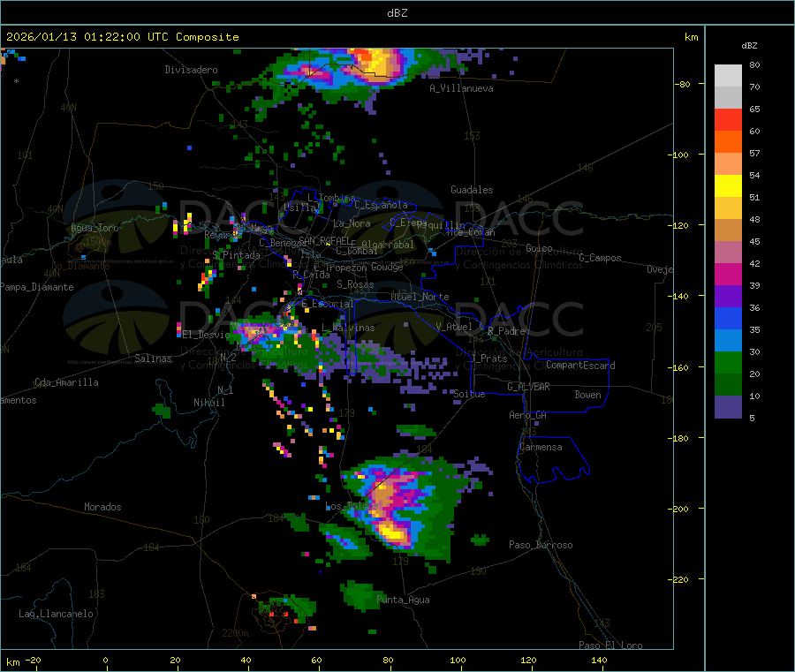Click the purple 5 dBZ legend swatch
The width and height of the screenshot is (795, 672).
[728, 407]
